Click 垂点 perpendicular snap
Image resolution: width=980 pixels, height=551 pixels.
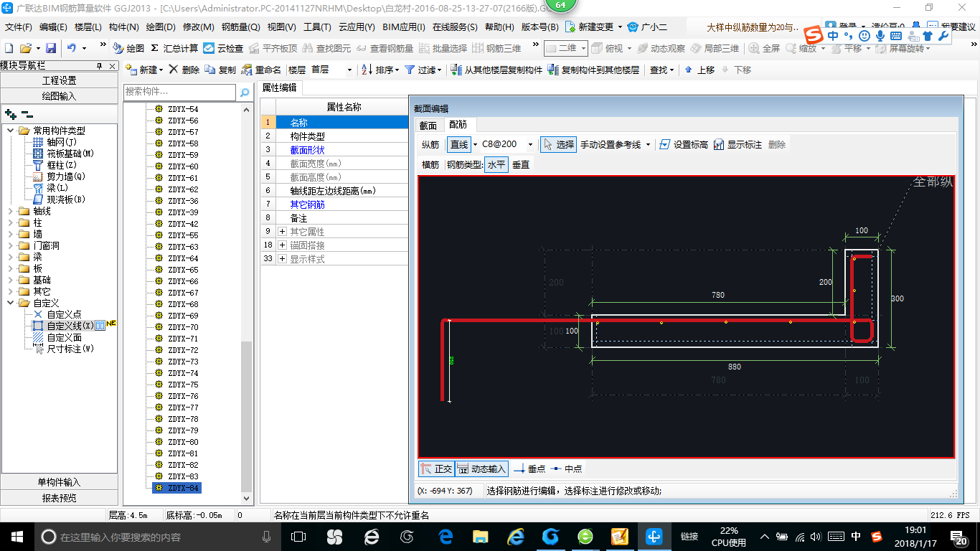pos(530,468)
